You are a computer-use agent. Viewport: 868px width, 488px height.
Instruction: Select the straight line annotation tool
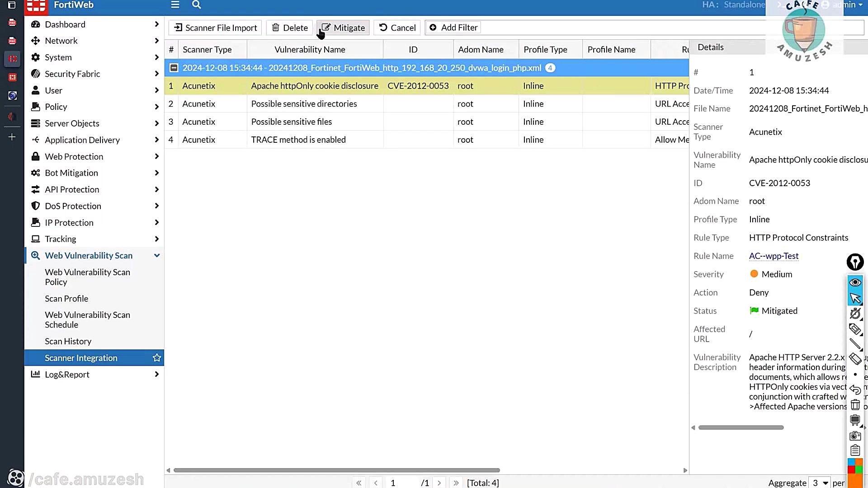point(855,344)
